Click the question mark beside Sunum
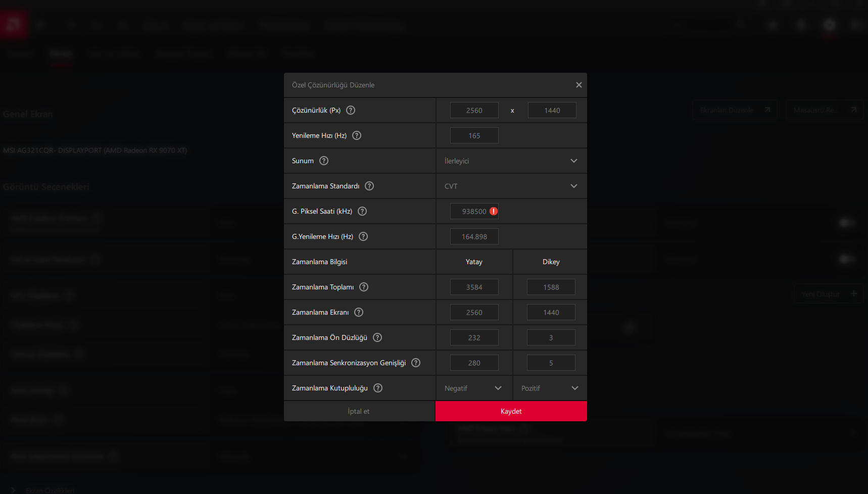This screenshot has width=868, height=494. 324,161
